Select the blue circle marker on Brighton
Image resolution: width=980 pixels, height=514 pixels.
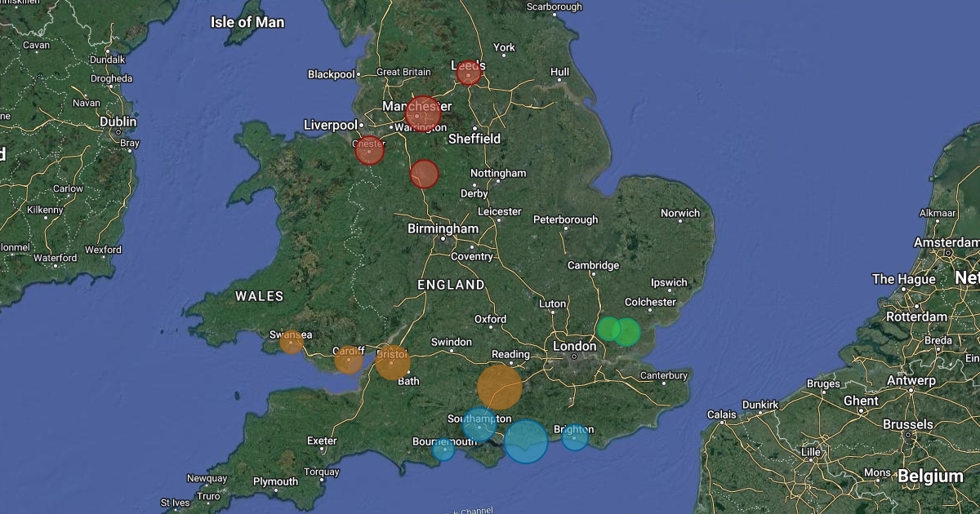(574, 437)
